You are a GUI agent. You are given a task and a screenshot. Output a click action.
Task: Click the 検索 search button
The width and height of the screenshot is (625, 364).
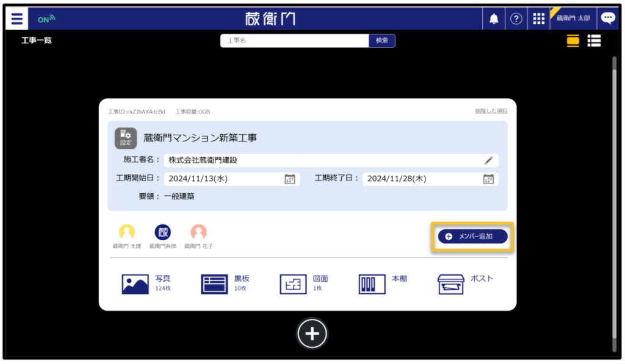coord(381,40)
